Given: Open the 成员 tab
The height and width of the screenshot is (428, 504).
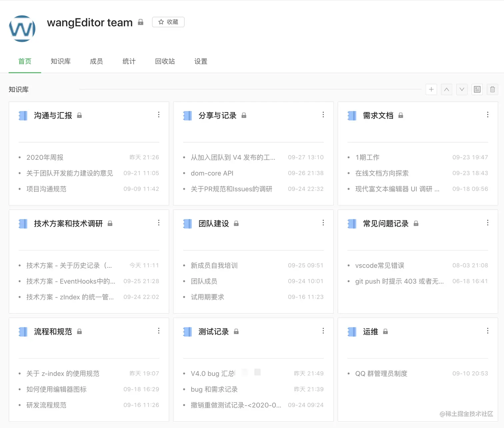Looking at the screenshot, I should click(x=96, y=61).
